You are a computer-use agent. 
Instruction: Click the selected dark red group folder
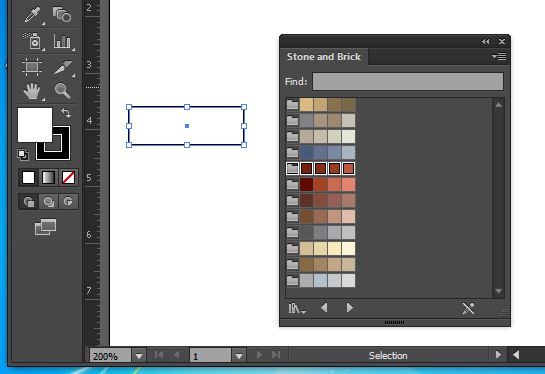pos(292,168)
